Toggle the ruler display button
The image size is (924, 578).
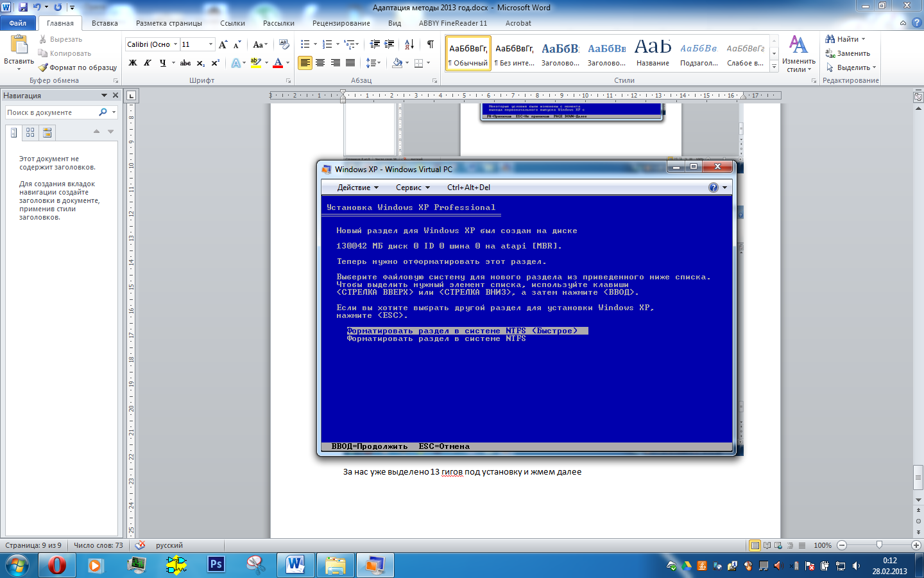[x=918, y=97]
